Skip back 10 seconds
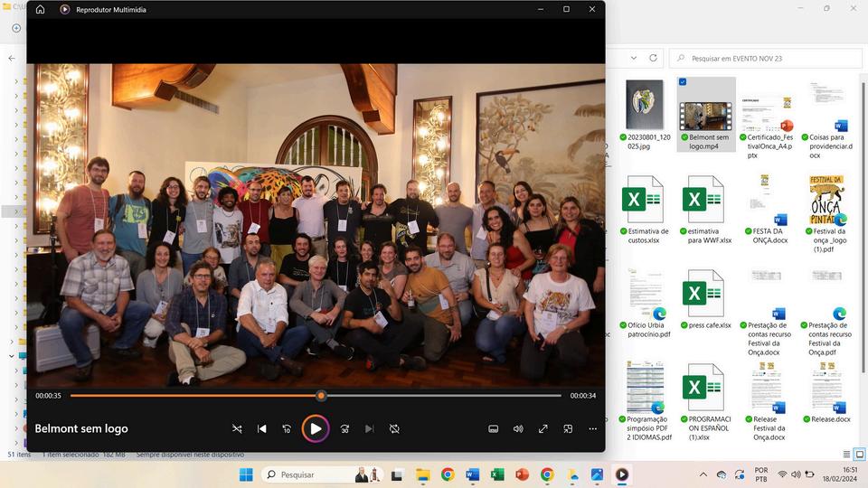The width and height of the screenshot is (868, 488). point(287,428)
